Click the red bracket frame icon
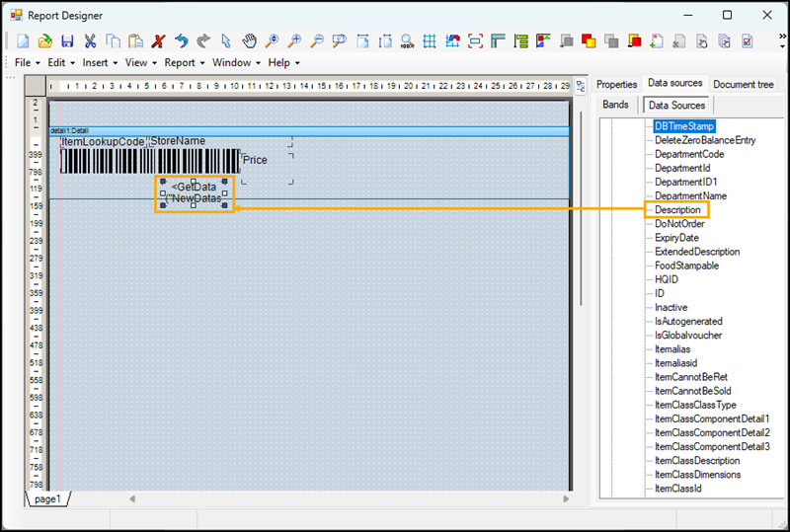This screenshot has width=790, height=532. click(475, 41)
